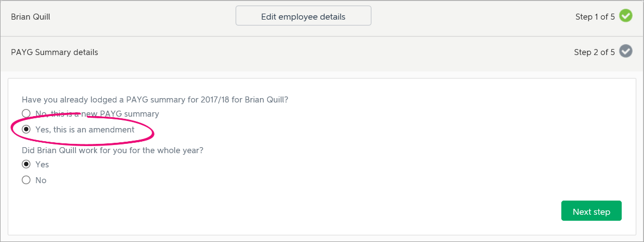This screenshot has width=644, height=242.
Task: Collapse the PAYG Summary details section header
Action: (322, 53)
